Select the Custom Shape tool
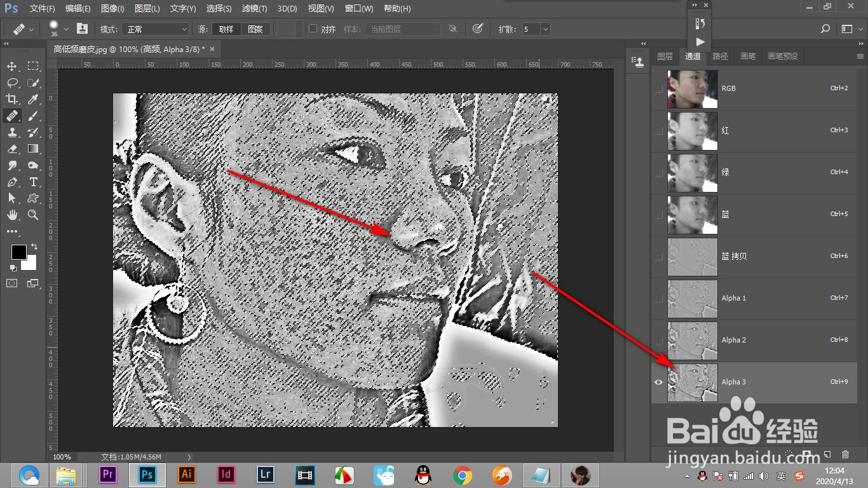The image size is (868, 488). pyautogui.click(x=33, y=198)
